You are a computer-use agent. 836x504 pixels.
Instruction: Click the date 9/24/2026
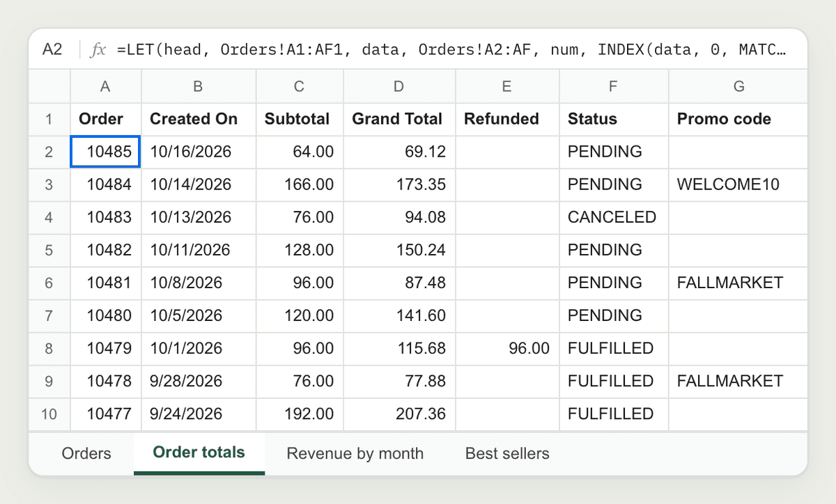point(199,414)
